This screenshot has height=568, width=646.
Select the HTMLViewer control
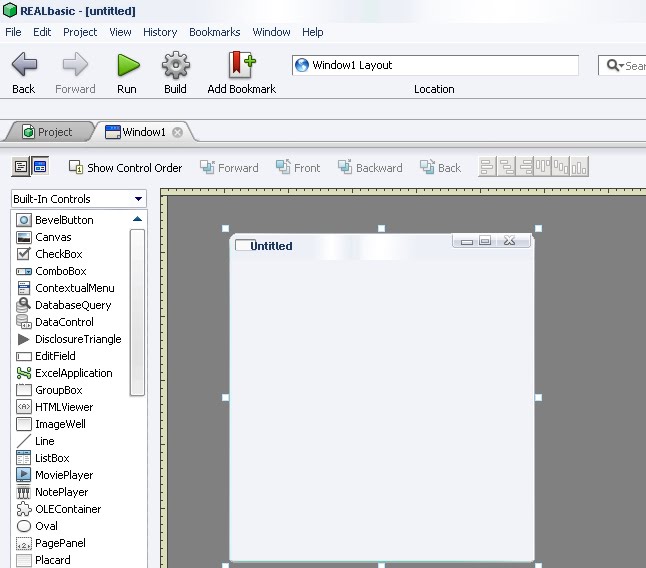pos(55,407)
